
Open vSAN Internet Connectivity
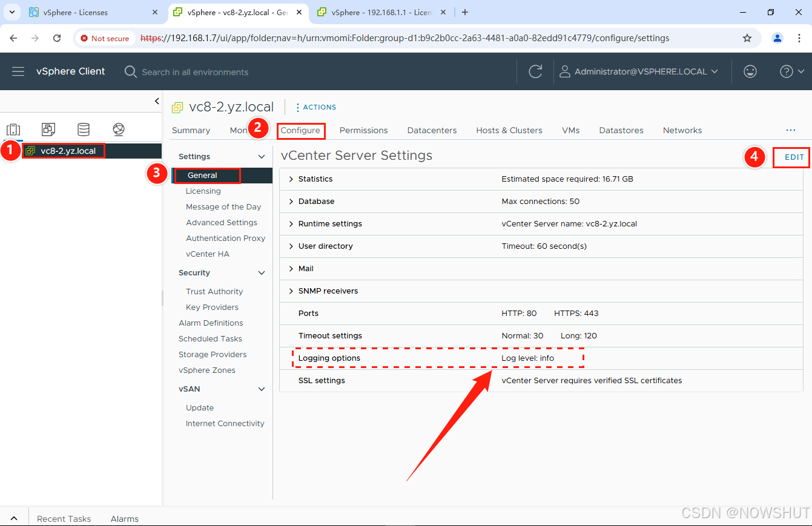tap(225, 423)
